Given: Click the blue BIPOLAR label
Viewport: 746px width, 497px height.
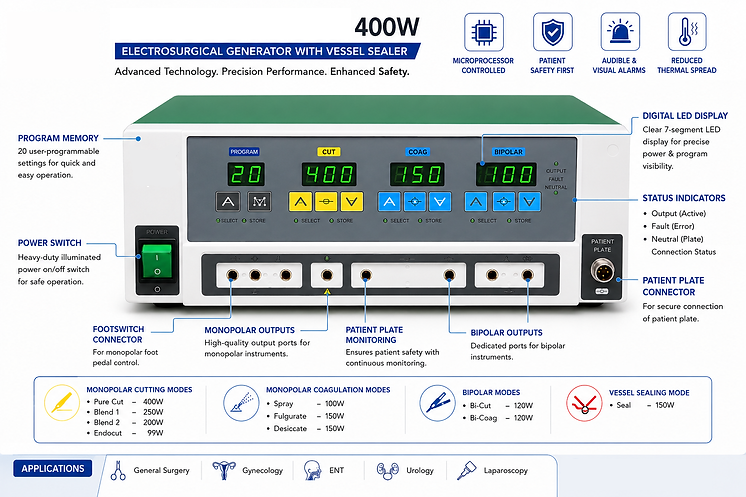Looking at the screenshot, I should pyautogui.click(x=508, y=152).
